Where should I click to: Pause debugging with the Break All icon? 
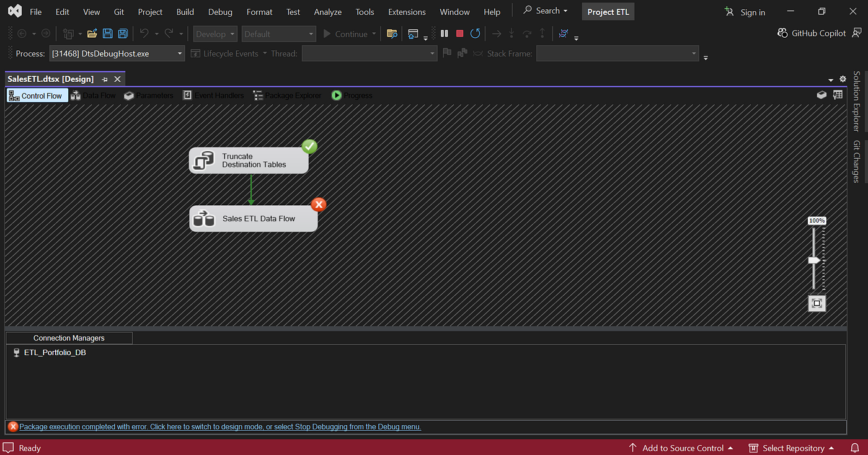pyautogui.click(x=445, y=33)
